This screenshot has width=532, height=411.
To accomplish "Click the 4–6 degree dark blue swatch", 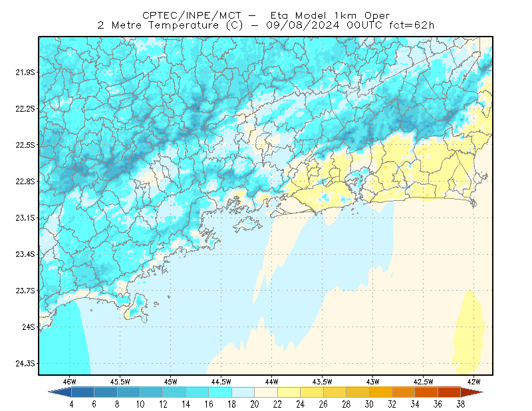I will (x=82, y=392).
